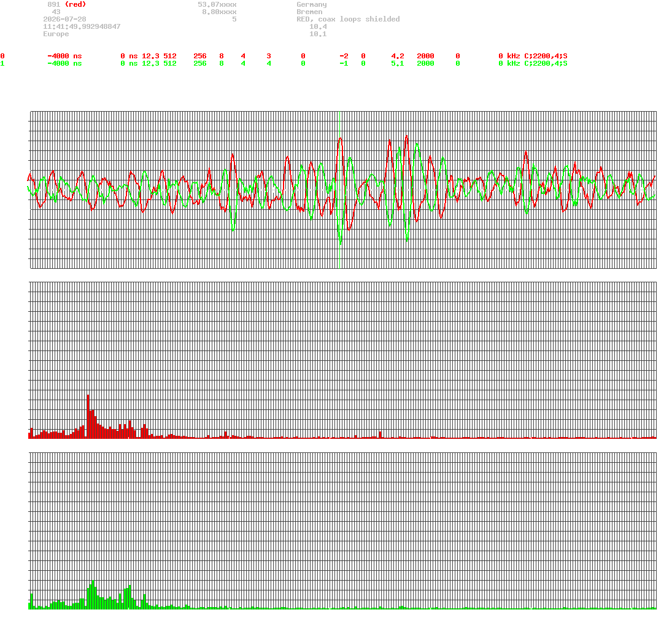This screenshot has width=672, height=623.
Task: Click the red value '4.2'
Action: [x=398, y=56]
